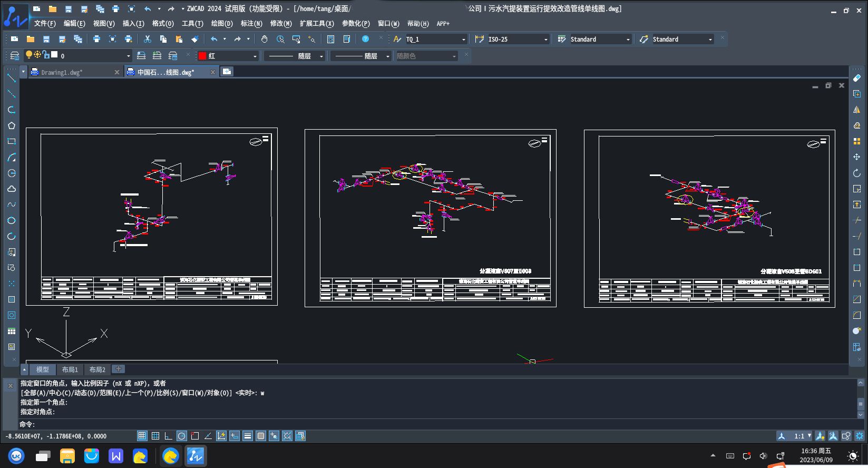Viewport: 868px width, 468px height.
Task: Select the Eraser tool on right toolbar
Action: click(856, 78)
